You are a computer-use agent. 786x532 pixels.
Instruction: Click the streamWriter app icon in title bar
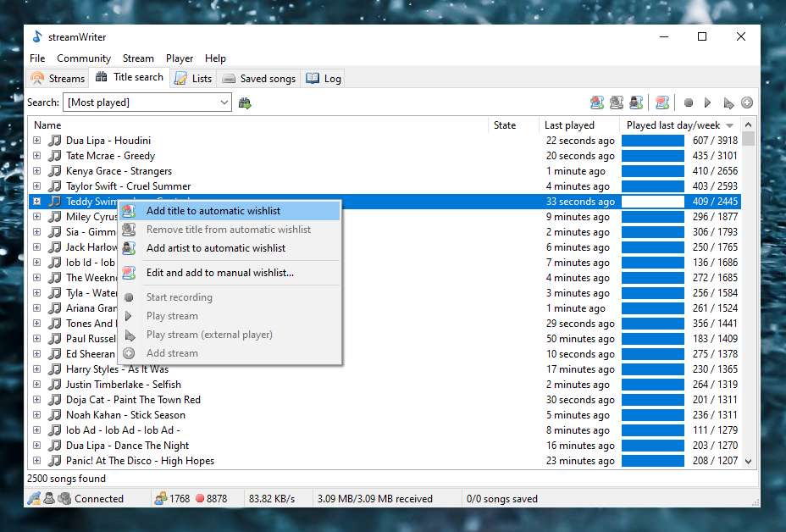point(37,36)
